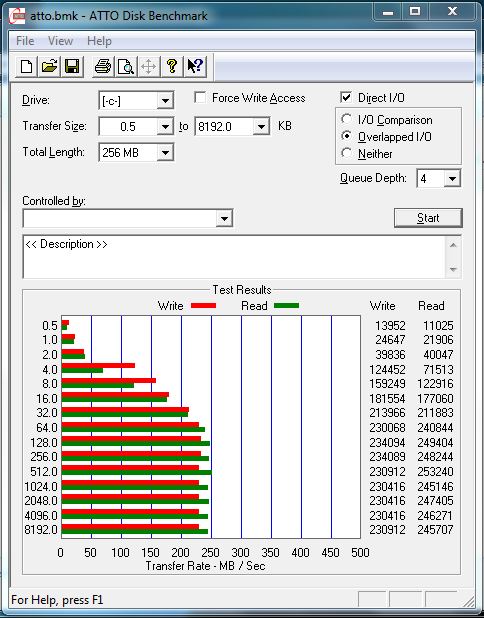Click the ATTO application title bar icon
The width and height of the screenshot is (484, 618).
pyautogui.click(x=18, y=16)
